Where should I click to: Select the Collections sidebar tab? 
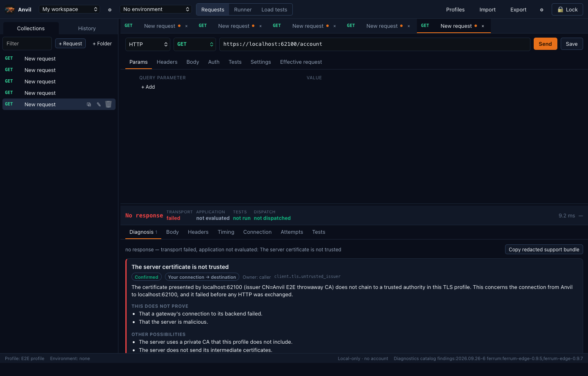pyautogui.click(x=31, y=29)
